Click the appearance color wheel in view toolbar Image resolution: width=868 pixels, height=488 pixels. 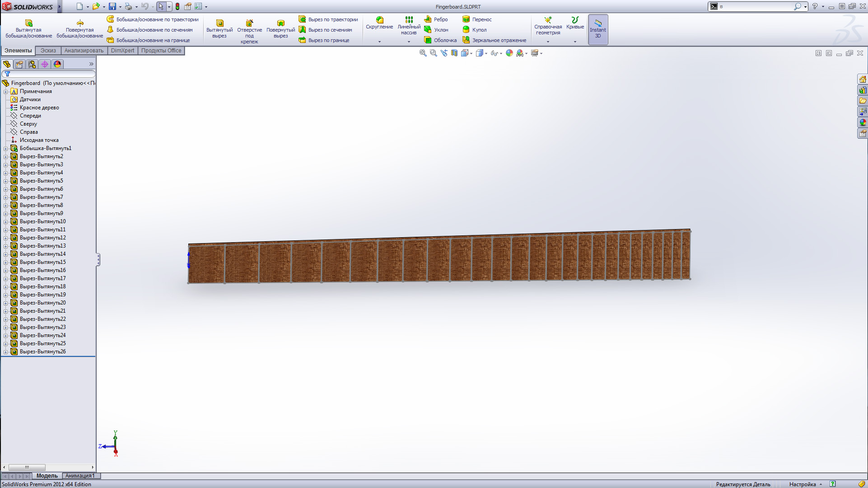coord(509,53)
